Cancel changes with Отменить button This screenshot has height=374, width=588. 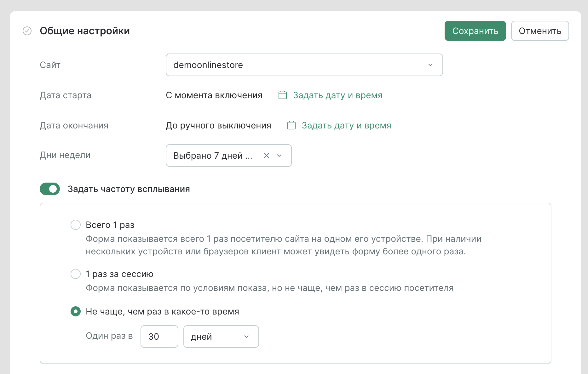point(540,31)
